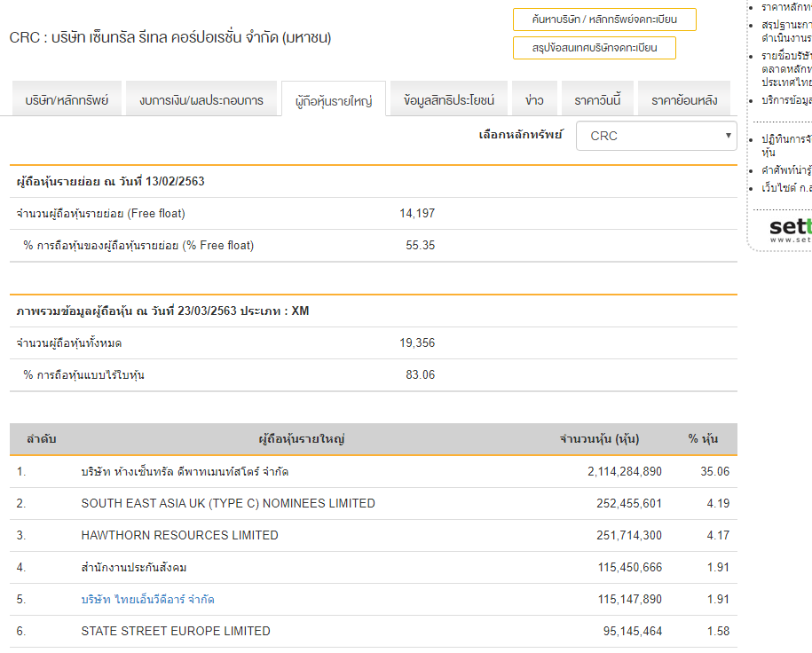The image size is (812, 653).
Task: Click the สรุปข้อสนเทศบริษัทจดทะเบียน button
Action: [594, 48]
